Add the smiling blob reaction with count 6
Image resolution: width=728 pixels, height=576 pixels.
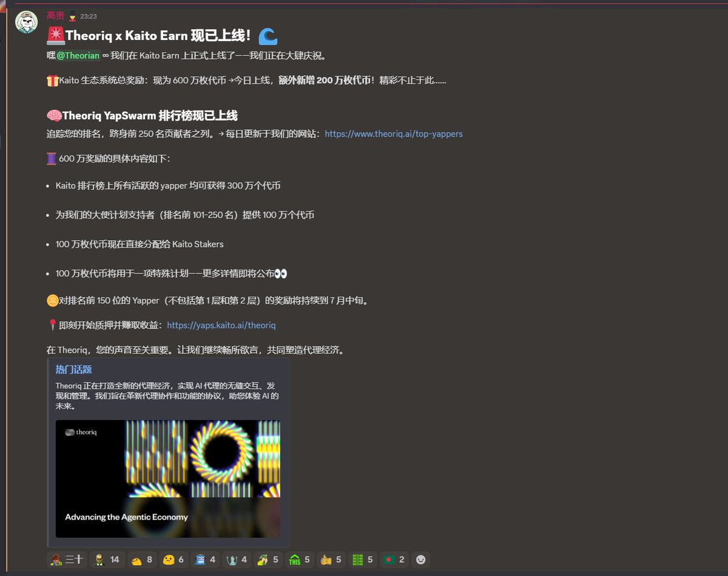(x=174, y=560)
